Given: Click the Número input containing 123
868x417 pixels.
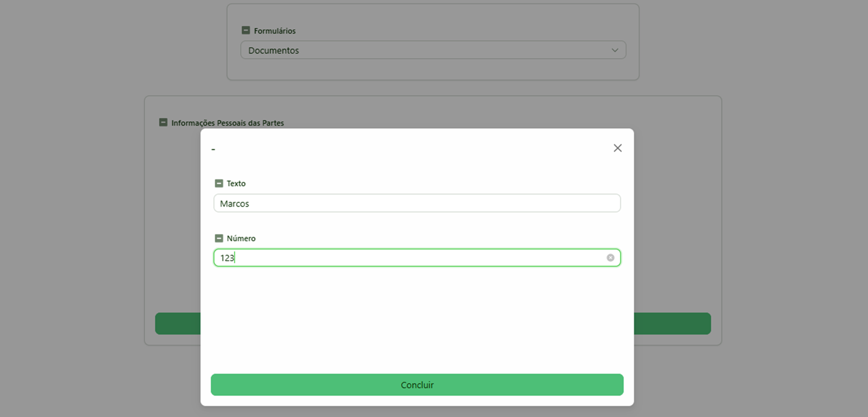Looking at the screenshot, I should tap(417, 258).
